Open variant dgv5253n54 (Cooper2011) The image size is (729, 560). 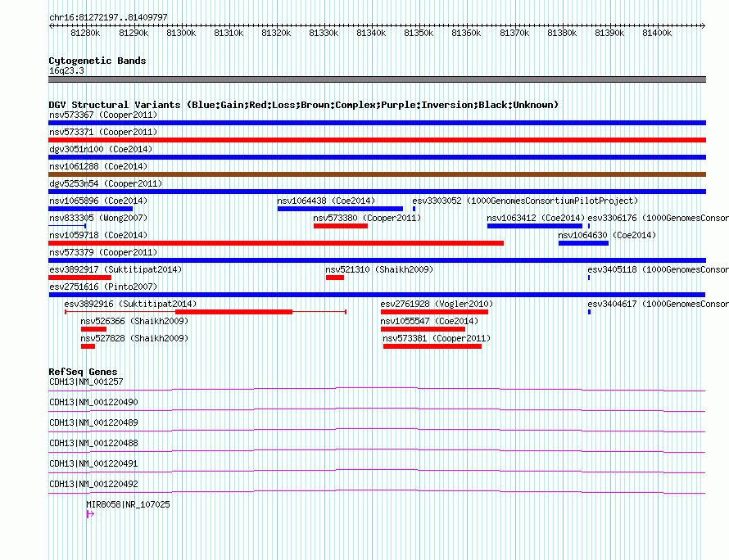[377, 192]
